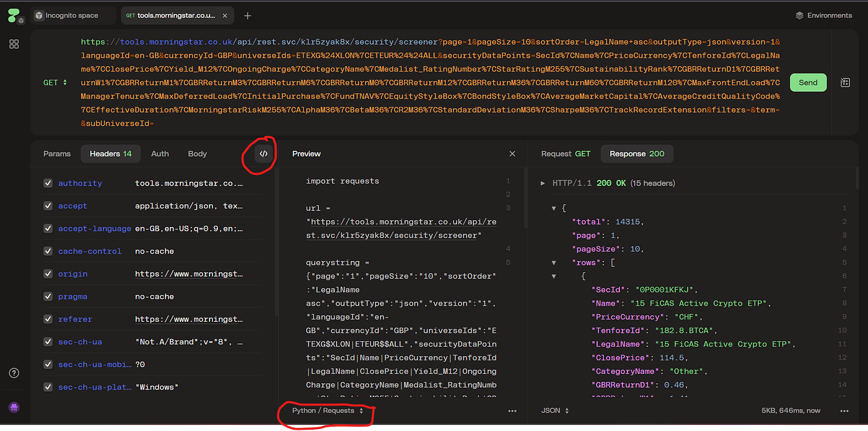Toggle the origin header checkbox

(48, 274)
